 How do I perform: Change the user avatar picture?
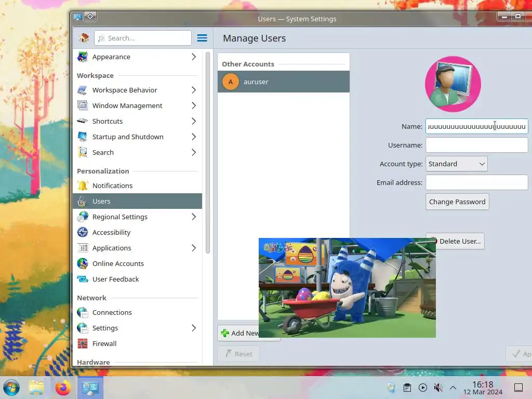point(453,84)
